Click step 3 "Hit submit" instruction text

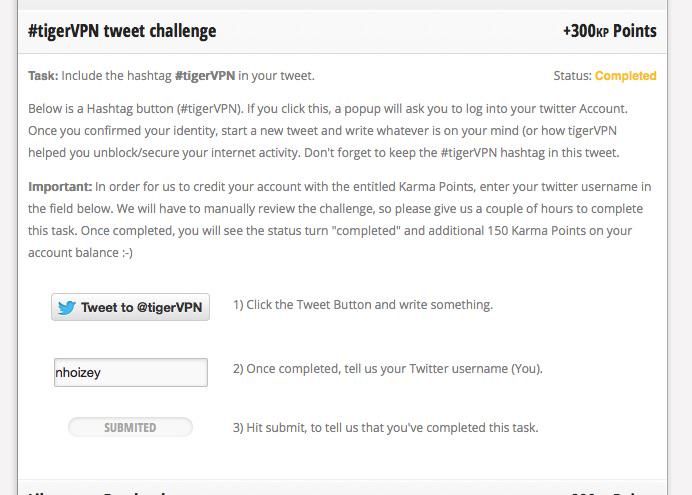[x=385, y=428]
